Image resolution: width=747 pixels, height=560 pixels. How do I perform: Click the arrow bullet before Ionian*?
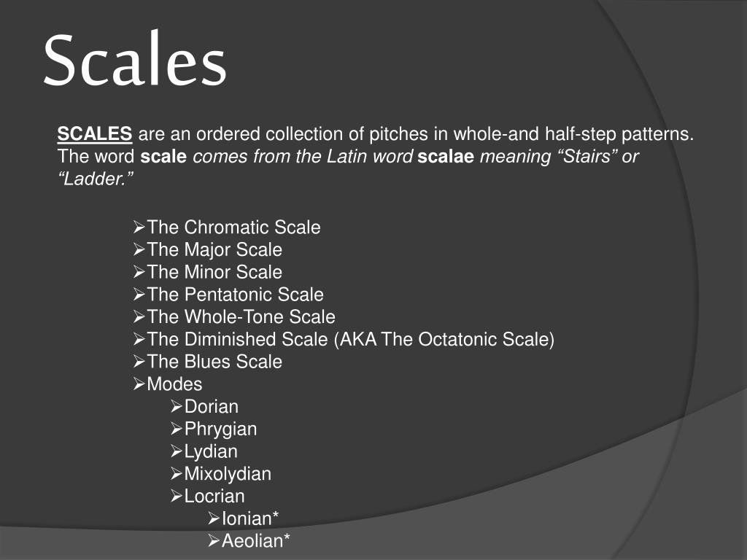coord(214,518)
